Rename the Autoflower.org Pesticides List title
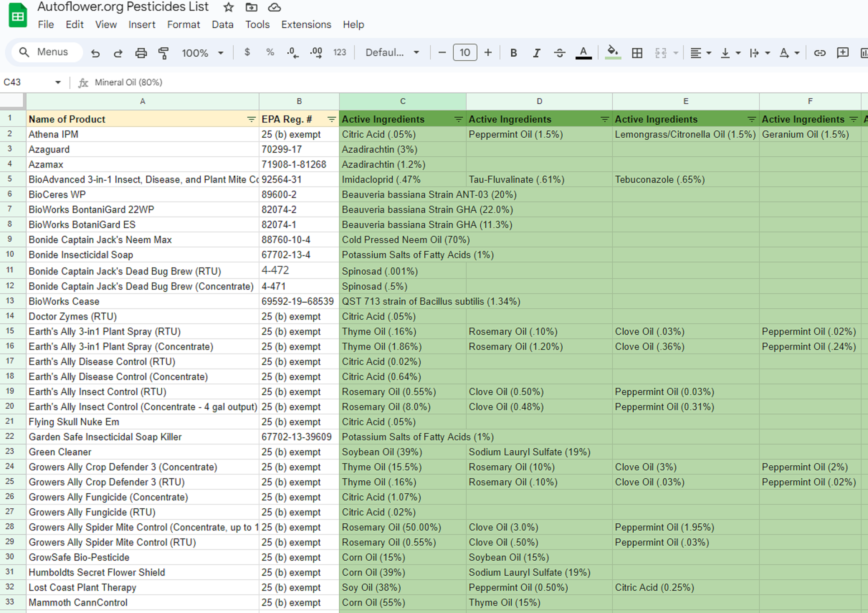Screen dimensions: 868x613 [x=123, y=7]
